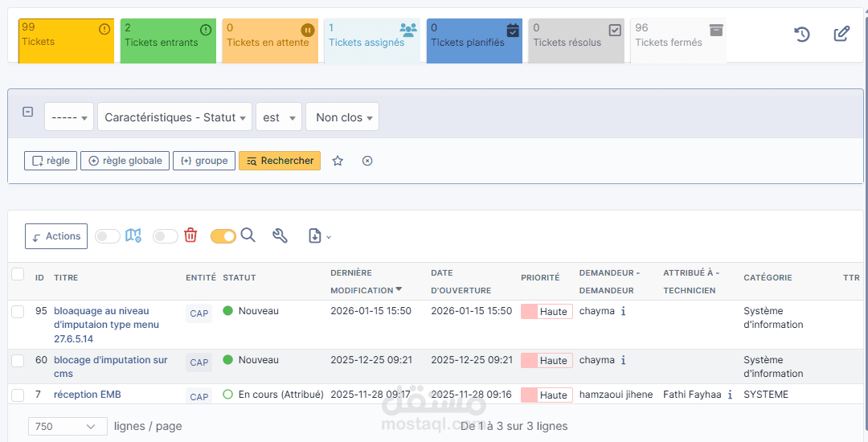The image size is (868, 442).
Task: Open the Tickets assignés card
Action: point(372,41)
